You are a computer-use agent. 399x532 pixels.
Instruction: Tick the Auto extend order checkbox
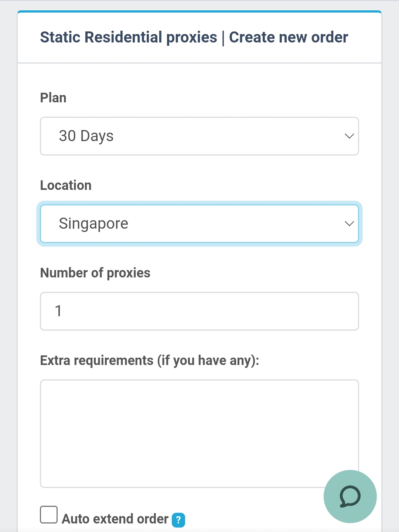pos(49,515)
